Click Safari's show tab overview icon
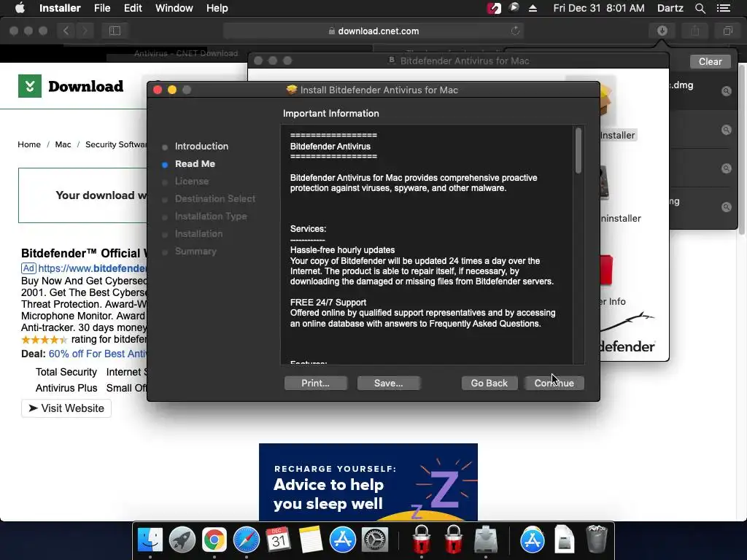This screenshot has height=560, width=747. (x=727, y=31)
